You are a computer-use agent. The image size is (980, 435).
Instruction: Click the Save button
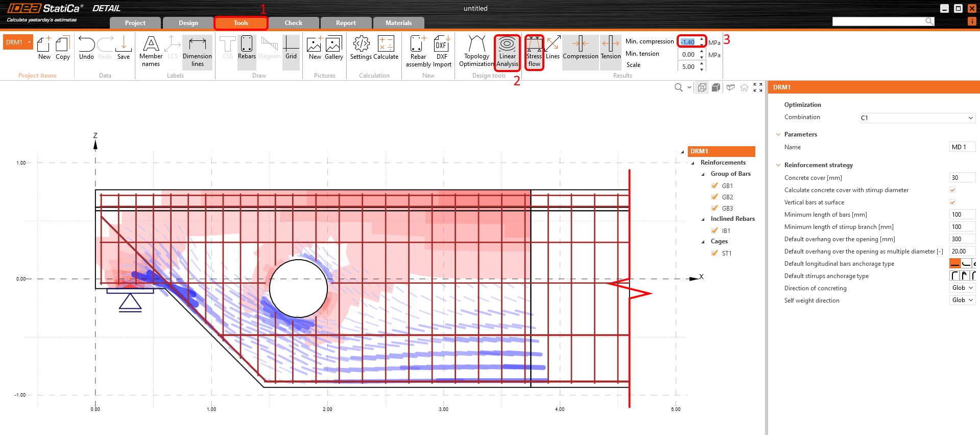124,49
